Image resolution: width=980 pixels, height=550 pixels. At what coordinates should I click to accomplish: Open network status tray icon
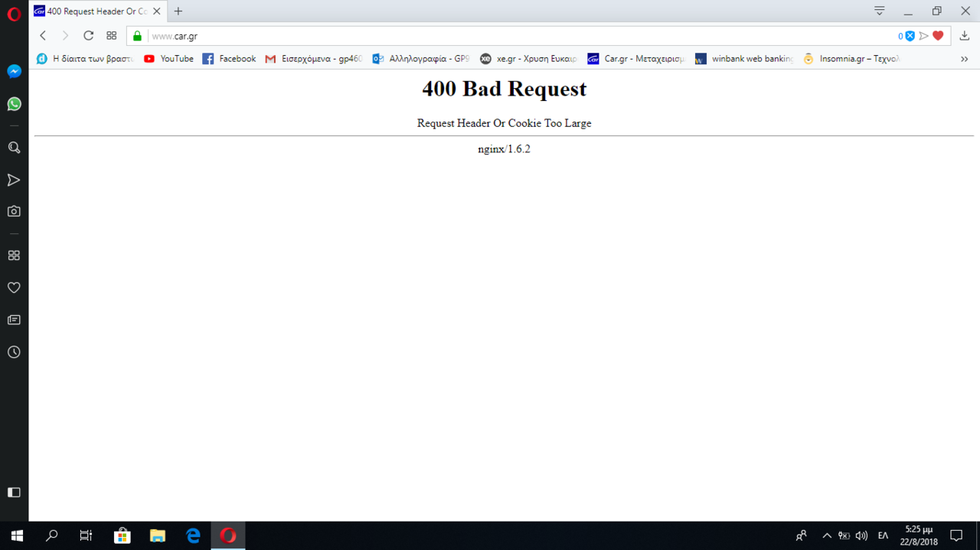[x=844, y=535]
